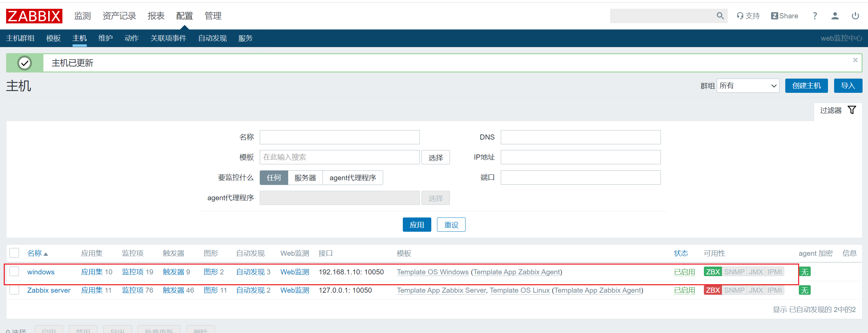Open the user profile icon
Viewport: 868px width, 333px height.
(835, 16)
